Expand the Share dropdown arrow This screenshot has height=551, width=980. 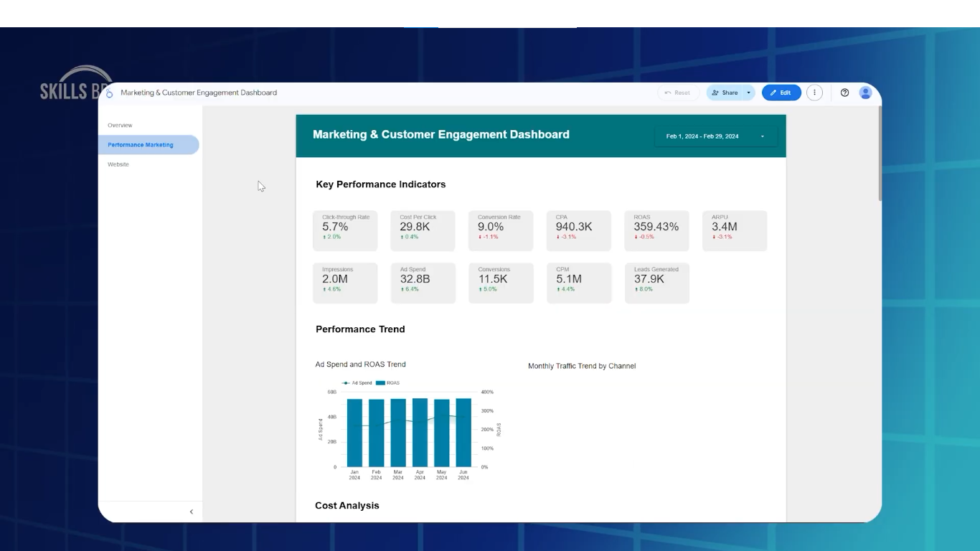click(748, 93)
